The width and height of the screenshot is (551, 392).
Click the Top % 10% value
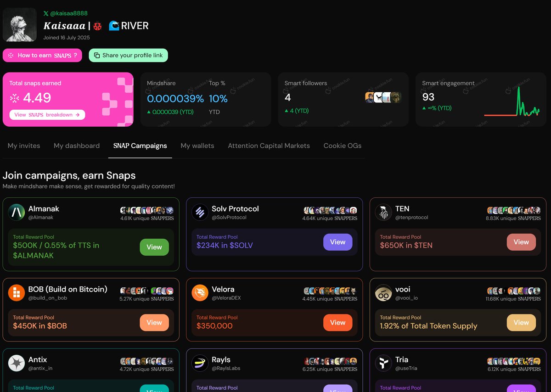click(x=218, y=99)
